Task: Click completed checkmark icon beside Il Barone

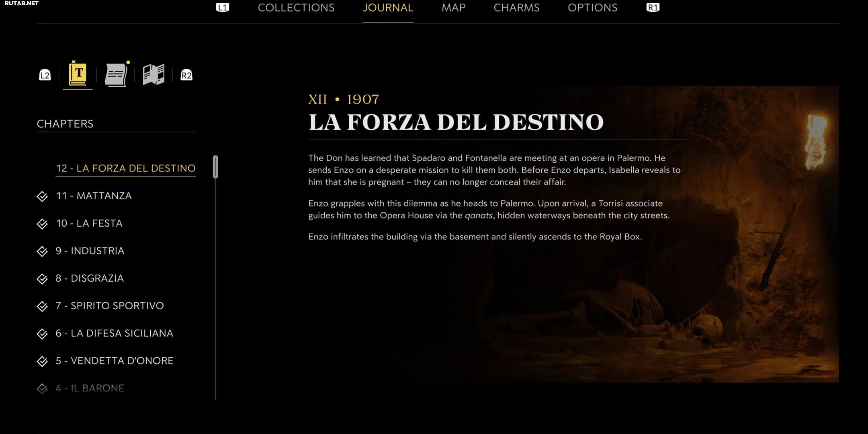Action: (x=42, y=389)
